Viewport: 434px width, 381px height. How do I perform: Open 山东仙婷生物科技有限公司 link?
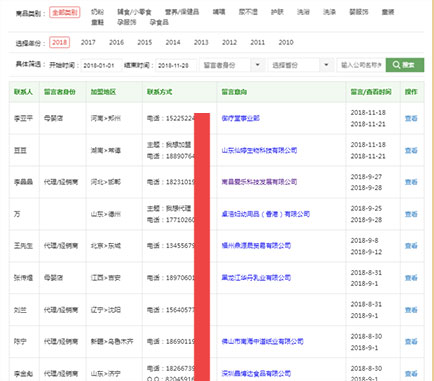tap(259, 151)
